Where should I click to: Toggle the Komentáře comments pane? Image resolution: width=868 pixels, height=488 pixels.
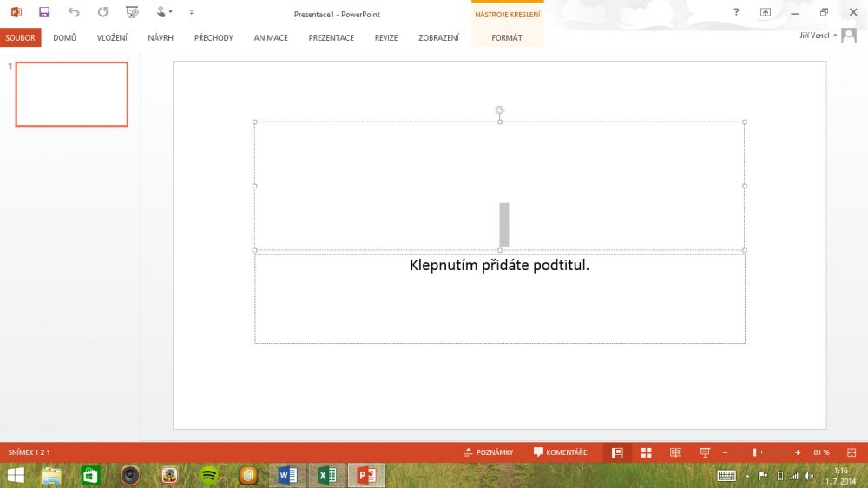[x=560, y=452]
